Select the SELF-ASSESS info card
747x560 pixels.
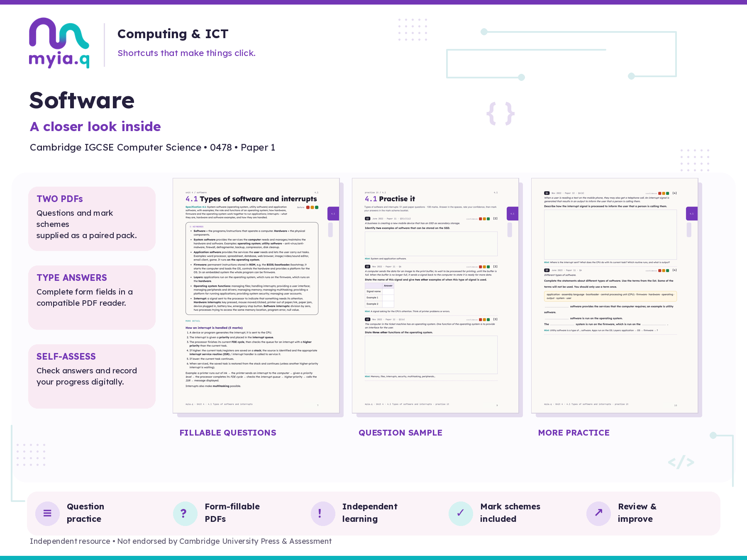pyautogui.click(x=92, y=376)
